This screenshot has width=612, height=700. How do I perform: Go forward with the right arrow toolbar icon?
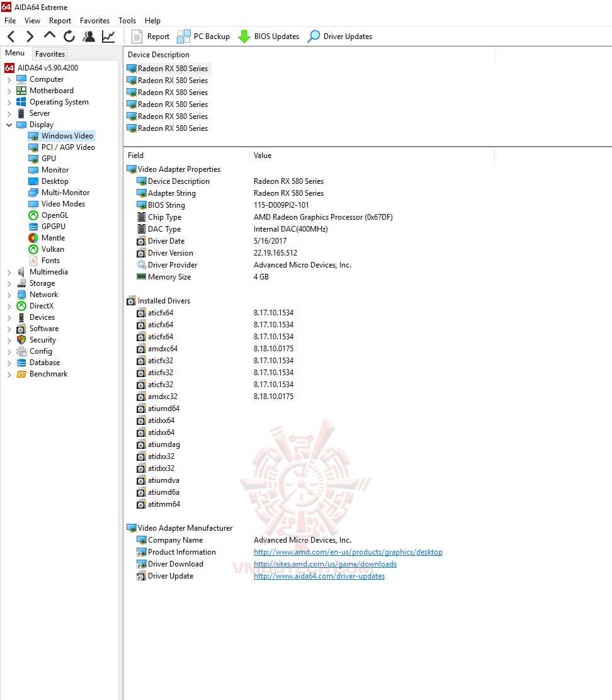[30, 36]
